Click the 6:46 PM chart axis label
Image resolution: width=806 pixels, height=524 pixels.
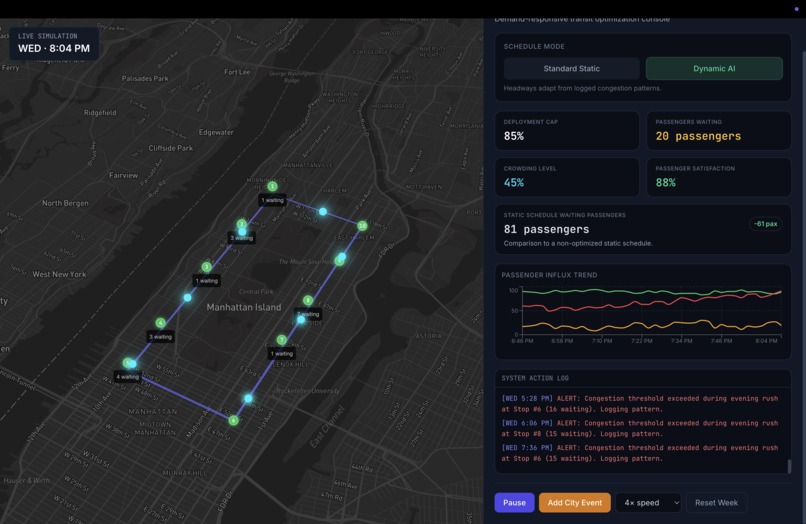tap(522, 341)
